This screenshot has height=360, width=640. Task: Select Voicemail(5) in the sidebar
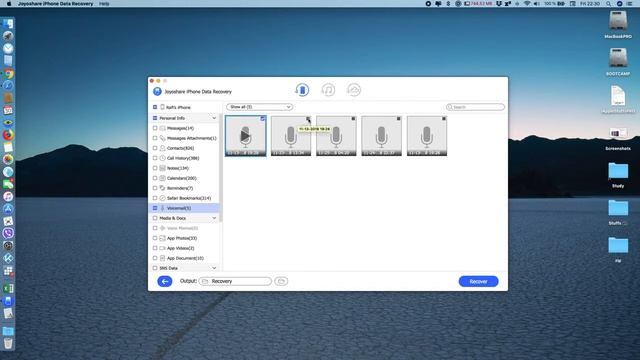184,208
